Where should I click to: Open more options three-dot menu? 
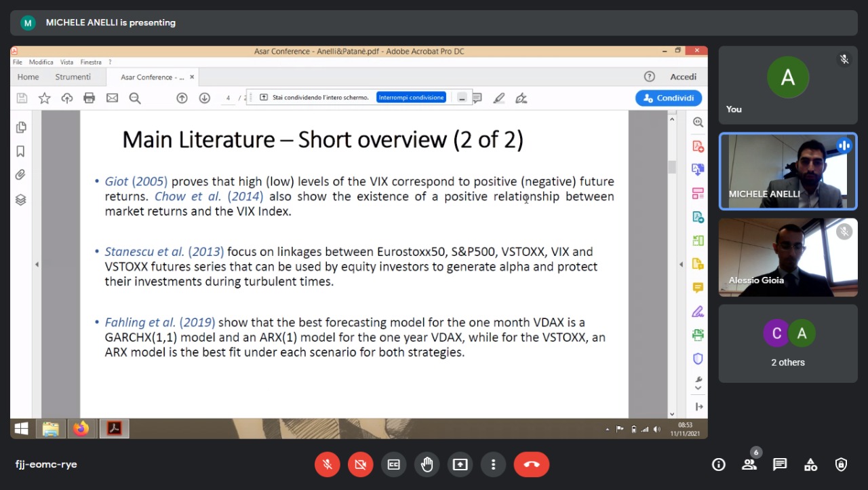tap(494, 464)
